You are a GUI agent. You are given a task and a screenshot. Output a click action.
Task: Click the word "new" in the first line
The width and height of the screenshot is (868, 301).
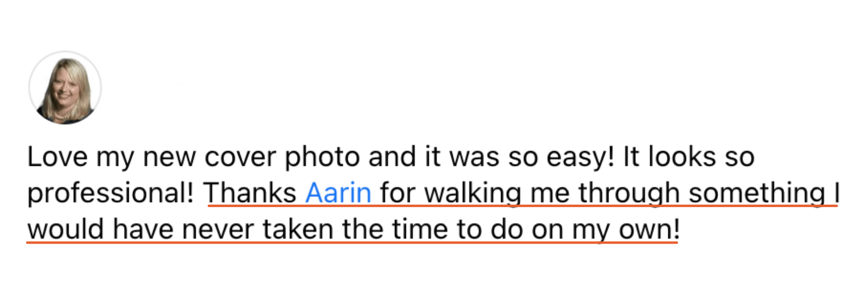tap(169, 157)
